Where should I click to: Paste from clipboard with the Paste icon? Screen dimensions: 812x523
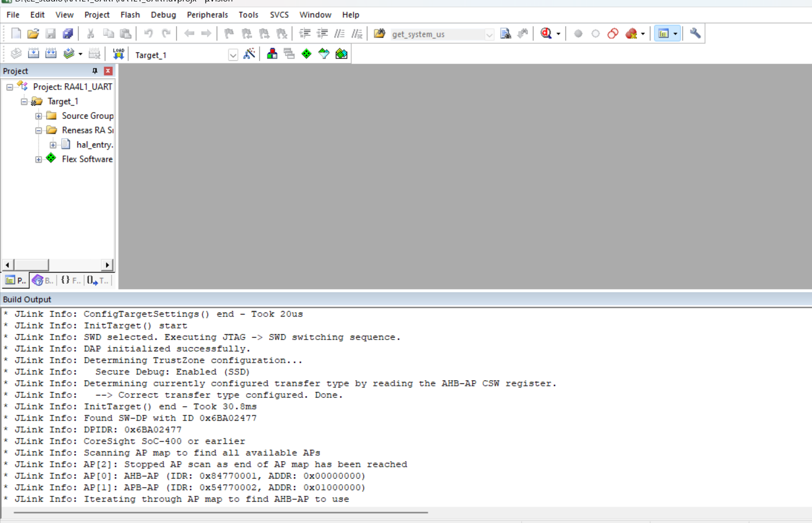(x=126, y=34)
